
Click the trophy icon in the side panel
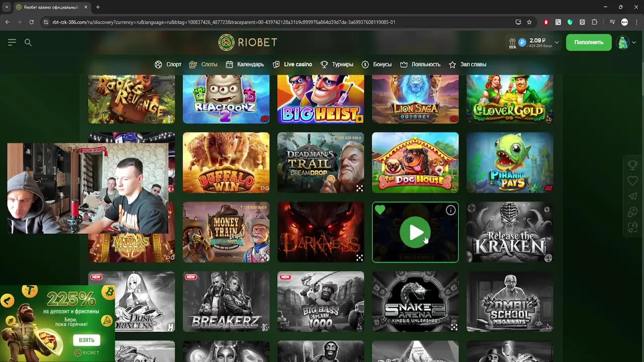(632, 165)
